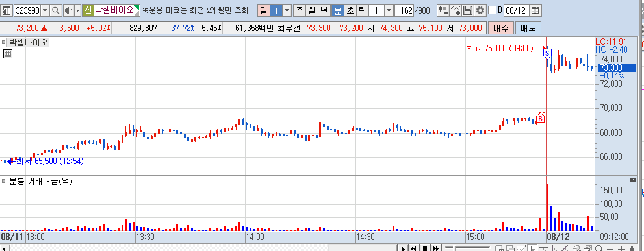Open chart settings gear icon
This screenshot has height=251, width=644.
[x=480, y=10]
